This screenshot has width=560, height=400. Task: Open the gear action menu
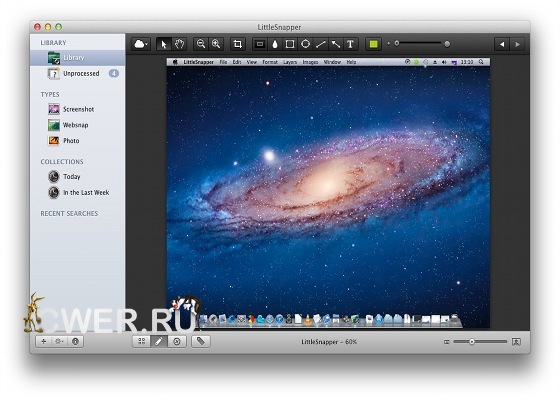(x=59, y=341)
